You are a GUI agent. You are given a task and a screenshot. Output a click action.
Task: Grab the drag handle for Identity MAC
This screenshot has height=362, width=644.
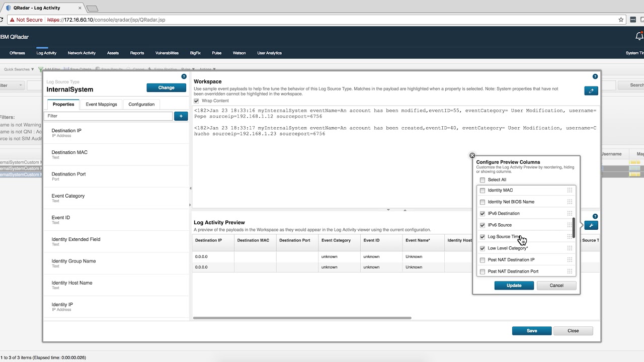[570, 191]
